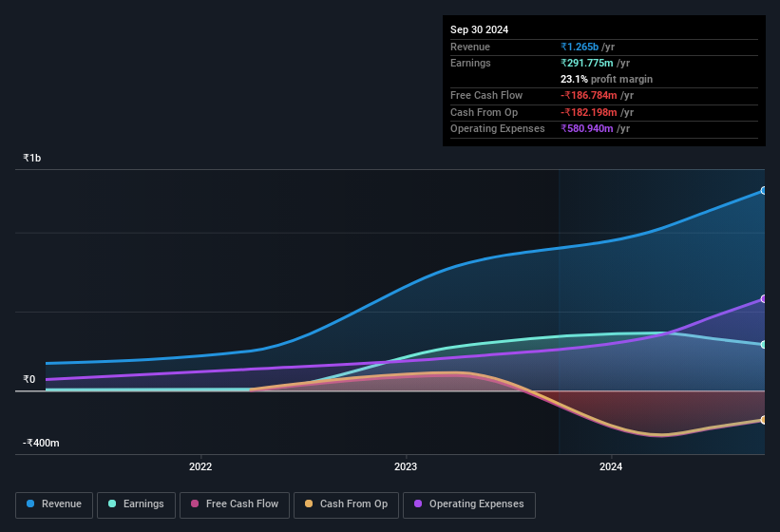The image size is (780, 532).
Task: Click the Operating Expenses label in tooltip
Action: [x=498, y=128]
